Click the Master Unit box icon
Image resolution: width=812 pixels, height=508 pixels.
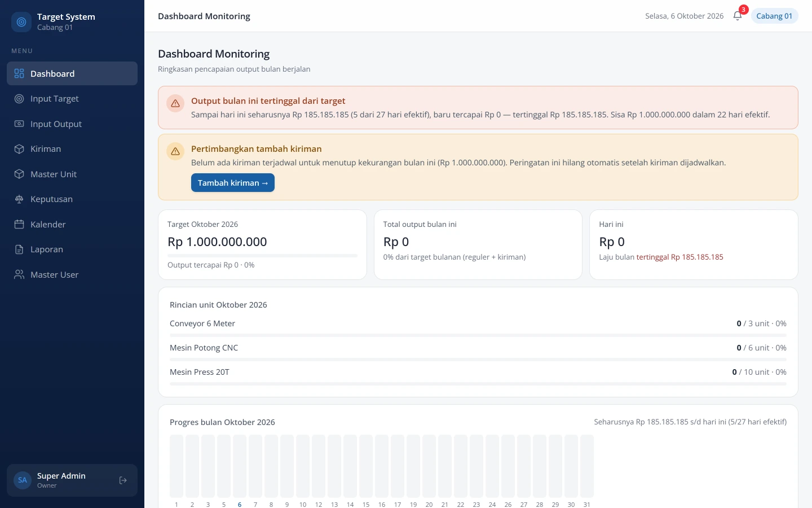[x=19, y=174]
